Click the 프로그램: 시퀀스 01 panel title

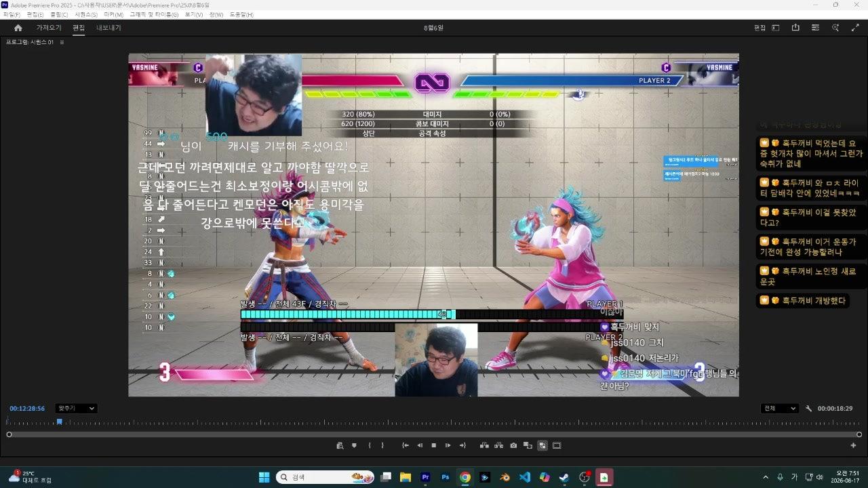pos(30,42)
